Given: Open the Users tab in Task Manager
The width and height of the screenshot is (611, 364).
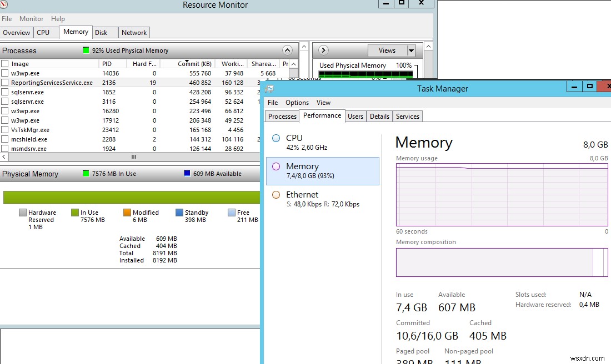Looking at the screenshot, I should tap(355, 116).
